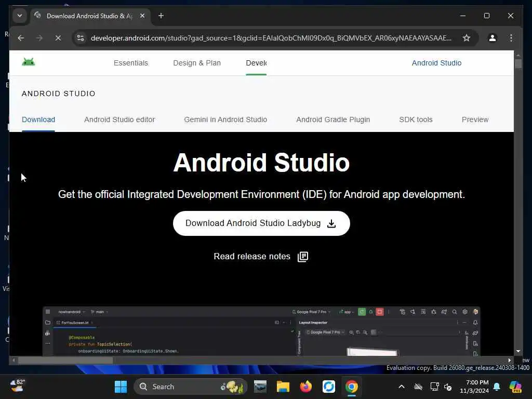Click the developer.android.com address bar
Image resolution: width=532 pixels, height=399 pixels.
[271, 38]
